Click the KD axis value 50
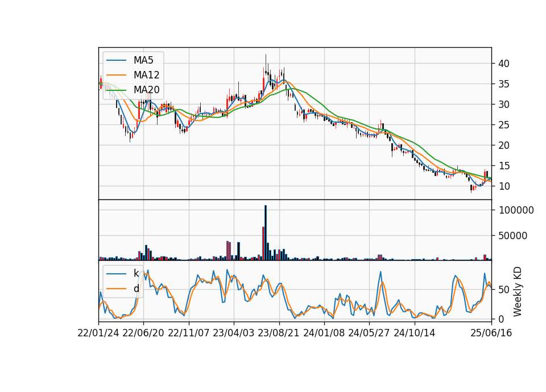The image size is (546, 392). tap(504, 289)
